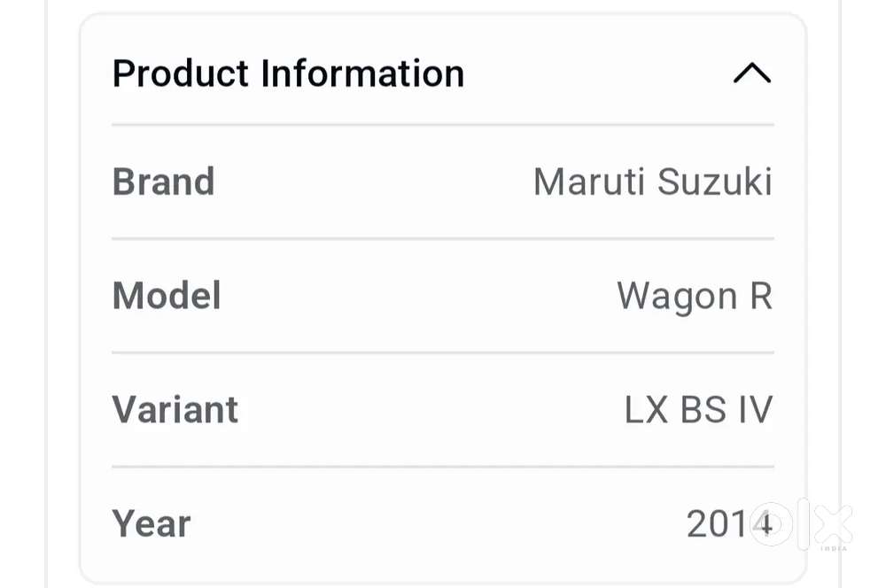Screen dimensions: 886x588
Task: Select the Maruti Suzuki brand value
Action: pyautogui.click(x=653, y=182)
